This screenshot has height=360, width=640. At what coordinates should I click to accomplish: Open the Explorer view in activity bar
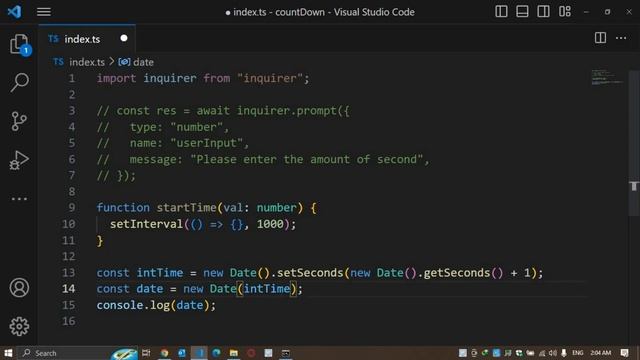click(x=19, y=44)
